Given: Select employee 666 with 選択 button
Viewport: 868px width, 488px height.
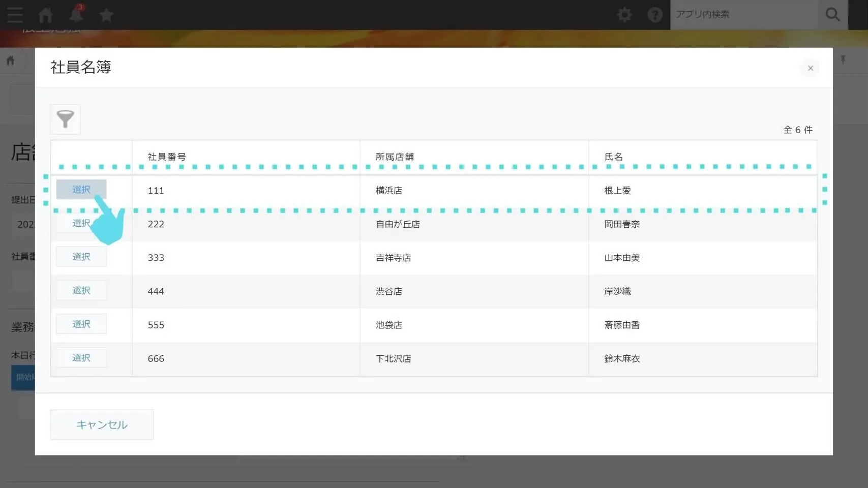Looking at the screenshot, I should [81, 357].
